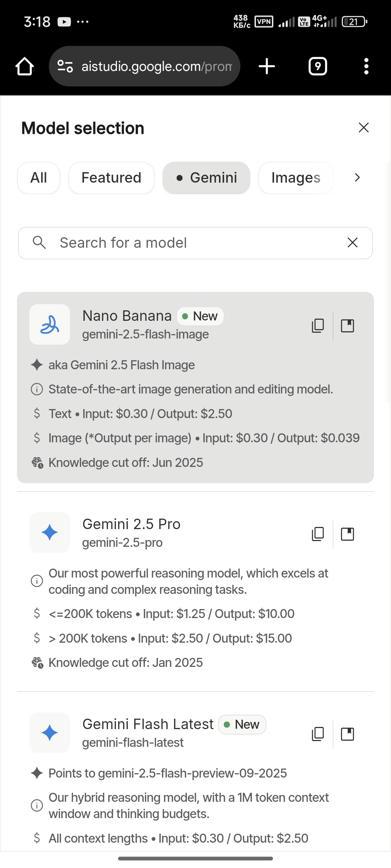This screenshot has height=868, width=391.
Task: View site info icon in address bar
Action: click(x=65, y=66)
